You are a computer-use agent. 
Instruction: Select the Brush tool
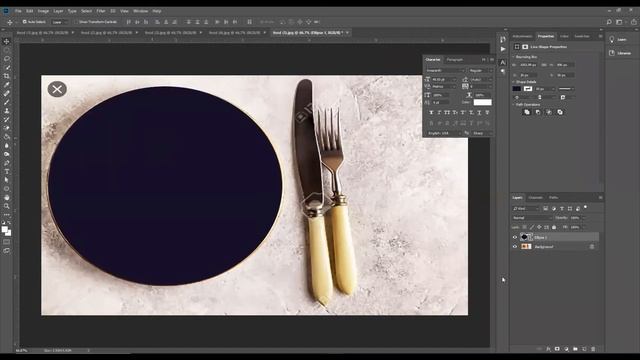(7, 102)
